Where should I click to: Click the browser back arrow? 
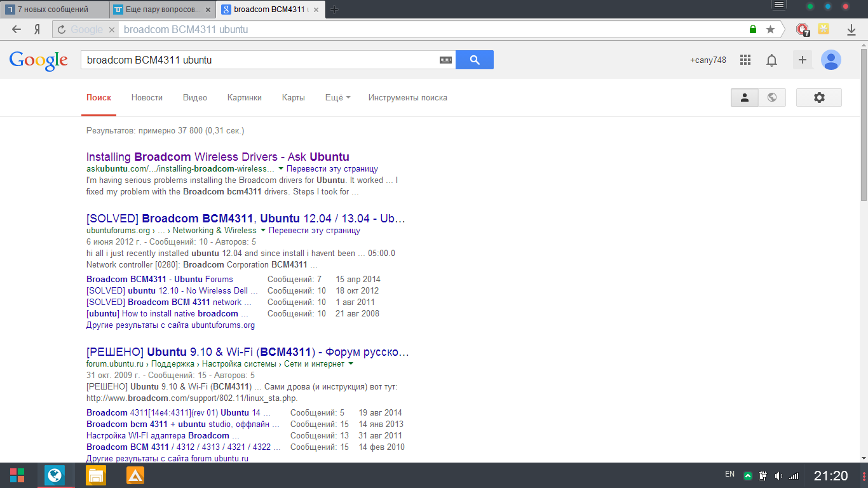(17, 29)
